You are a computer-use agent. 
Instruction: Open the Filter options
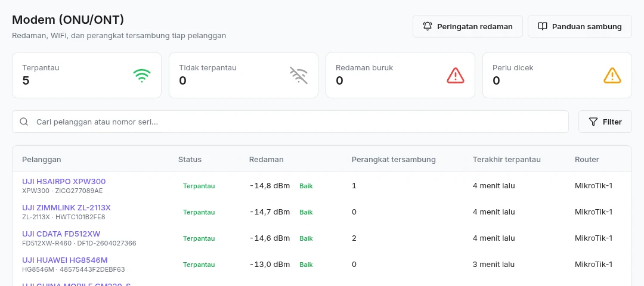coord(605,122)
